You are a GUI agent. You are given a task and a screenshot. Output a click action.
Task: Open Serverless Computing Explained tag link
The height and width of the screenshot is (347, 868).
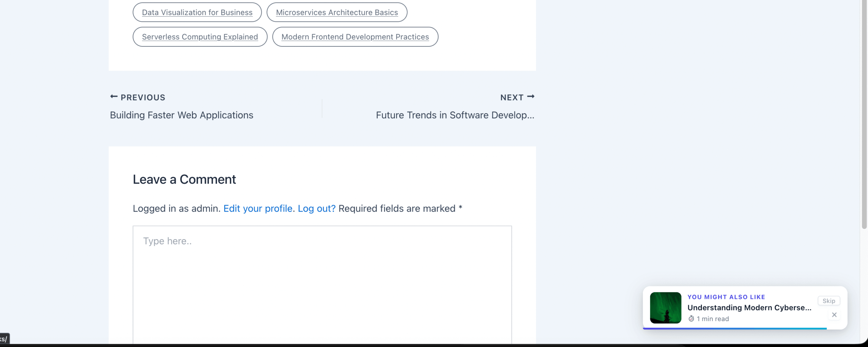coord(200,37)
